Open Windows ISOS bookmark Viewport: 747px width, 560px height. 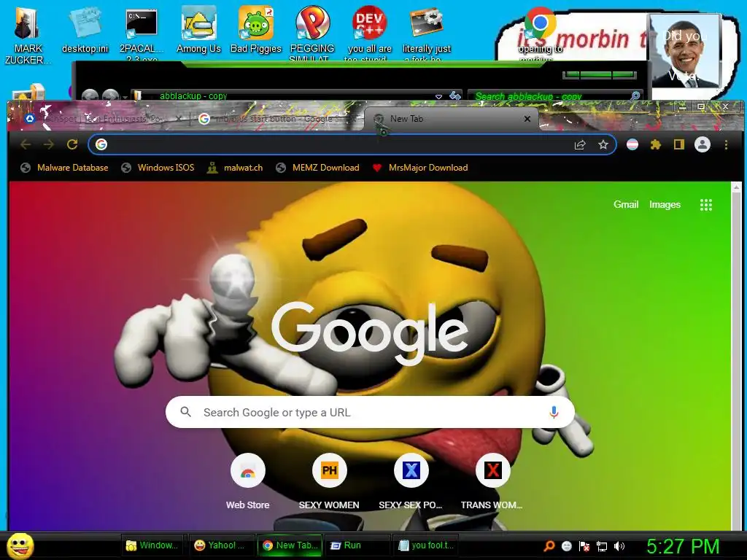(158, 168)
